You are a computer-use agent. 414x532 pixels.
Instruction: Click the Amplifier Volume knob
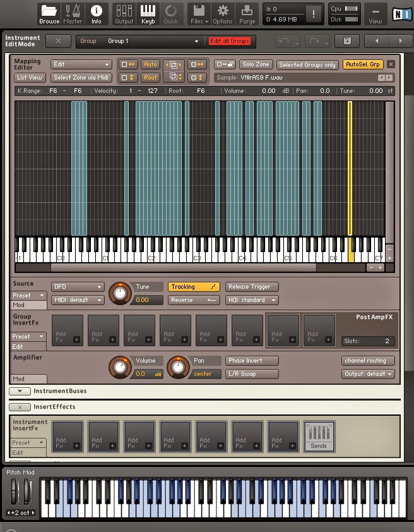[x=119, y=366]
